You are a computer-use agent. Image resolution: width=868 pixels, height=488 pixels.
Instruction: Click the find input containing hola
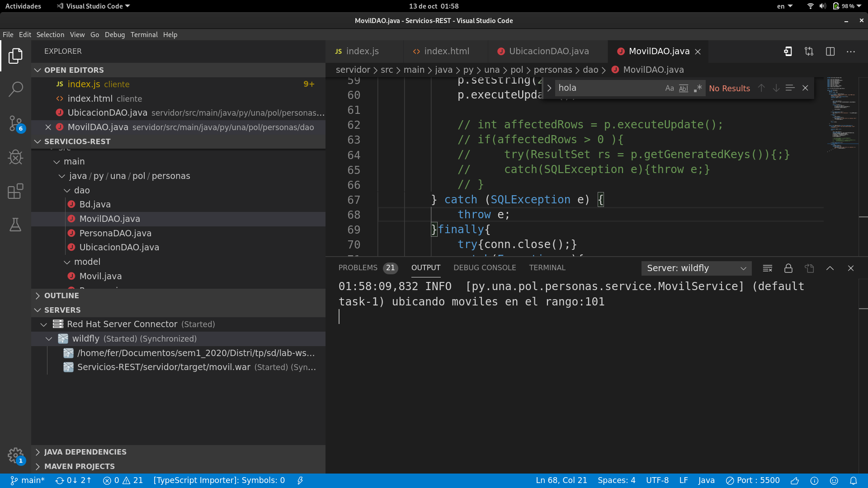[608, 88]
